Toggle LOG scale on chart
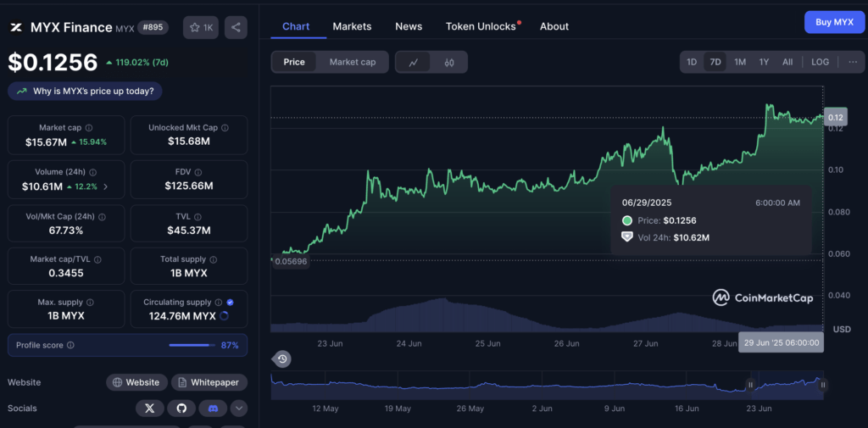 pyautogui.click(x=820, y=62)
